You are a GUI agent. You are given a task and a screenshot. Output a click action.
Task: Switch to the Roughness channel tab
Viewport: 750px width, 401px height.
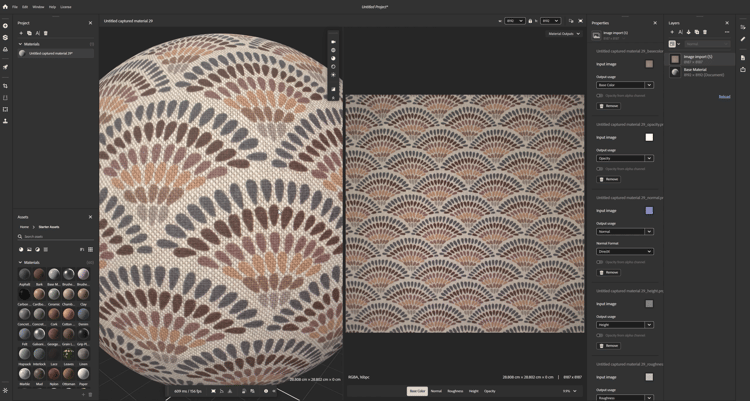pos(455,391)
